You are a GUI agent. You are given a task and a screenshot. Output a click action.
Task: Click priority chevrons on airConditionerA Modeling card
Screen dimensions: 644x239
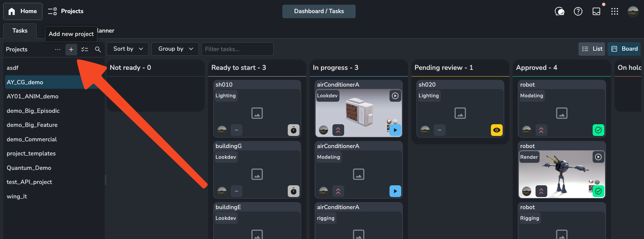point(338,191)
